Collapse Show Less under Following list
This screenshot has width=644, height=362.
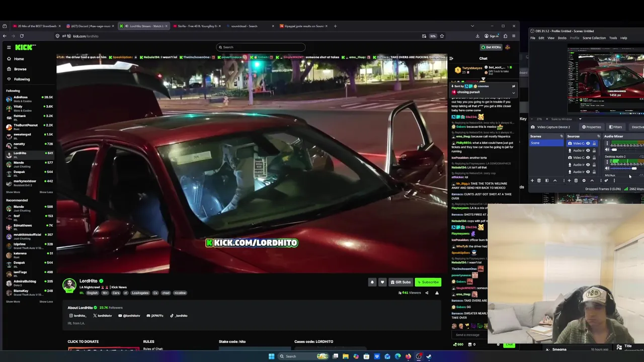point(46,192)
